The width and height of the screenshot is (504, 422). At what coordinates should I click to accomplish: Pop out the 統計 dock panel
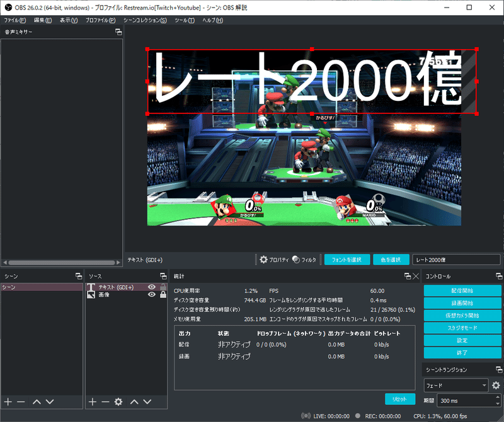tap(408, 276)
